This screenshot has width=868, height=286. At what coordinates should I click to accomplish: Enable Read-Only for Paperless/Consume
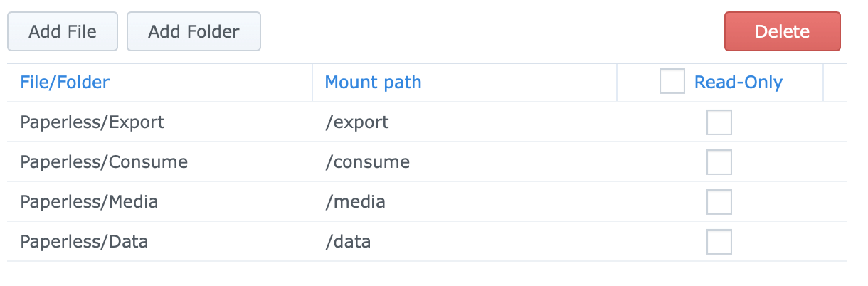click(x=719, y=162)
